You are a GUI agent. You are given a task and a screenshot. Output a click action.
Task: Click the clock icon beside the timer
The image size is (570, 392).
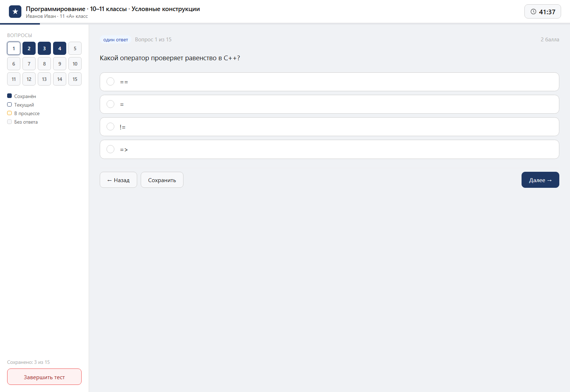tap(533, 12)
